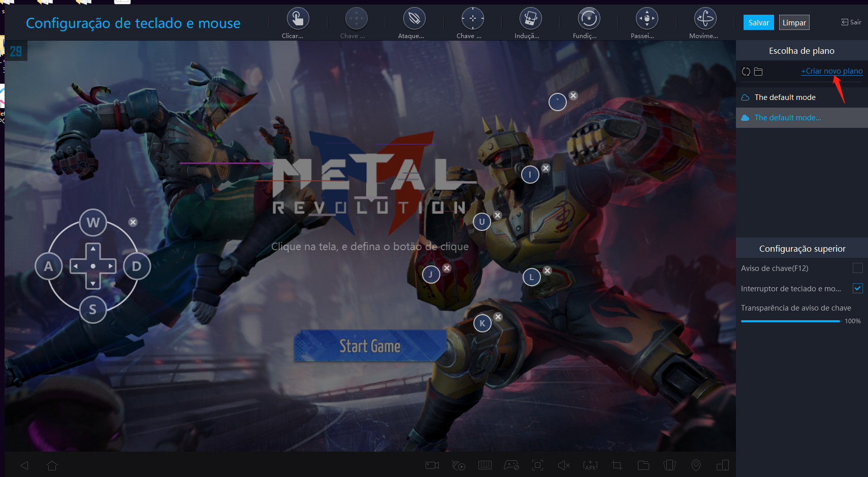Click the screen record icon in bottom bar
The width and height of the screenshot is (868, 477).
pyautogui.click(x=432, y=465)
